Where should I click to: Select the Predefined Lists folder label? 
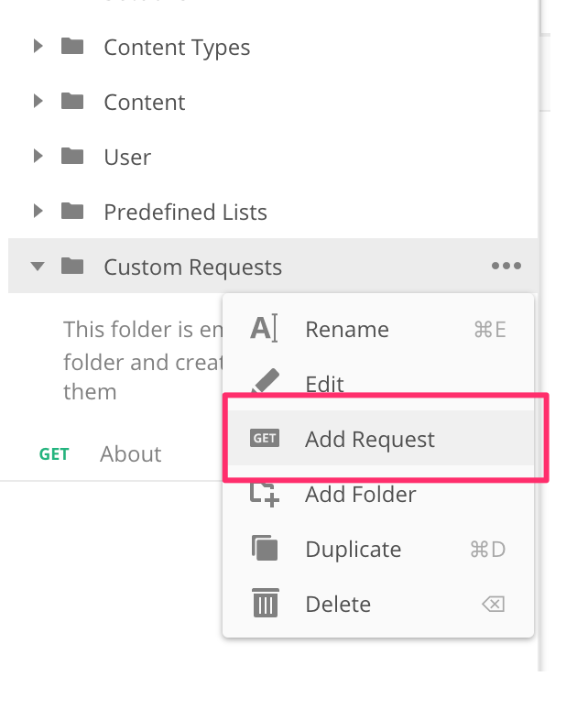coord(185,212)
